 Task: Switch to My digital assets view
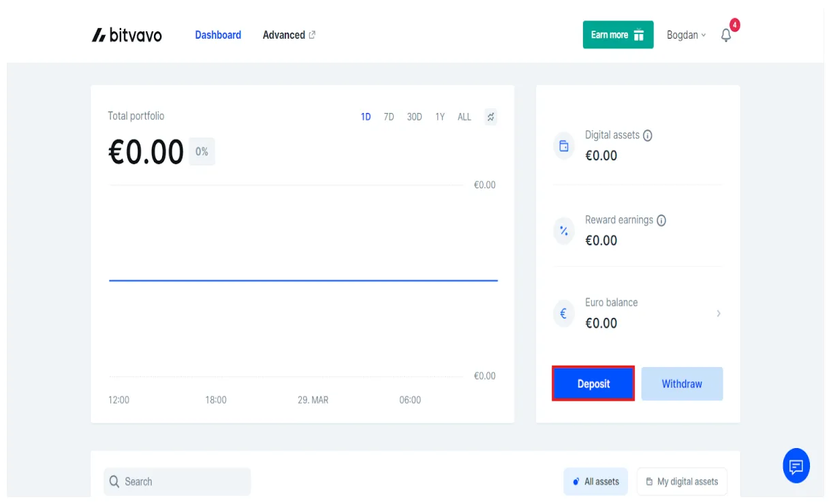pyautogui.click(x=681, y=482)
